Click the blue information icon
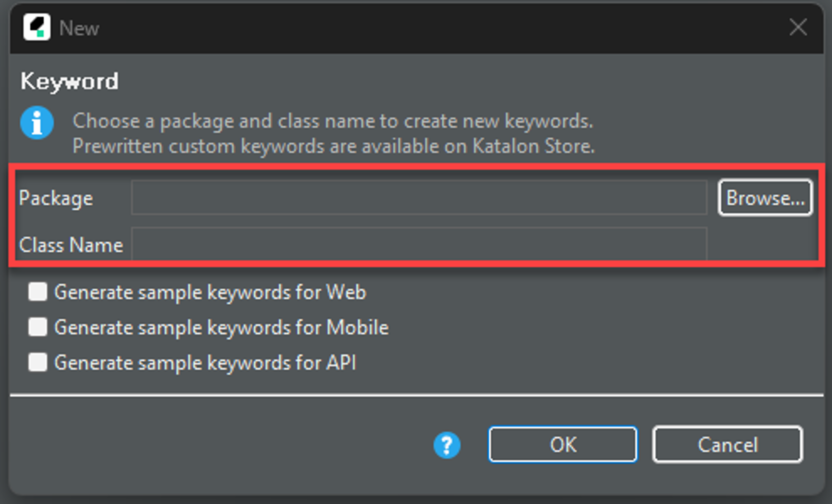 click(37, 123)
